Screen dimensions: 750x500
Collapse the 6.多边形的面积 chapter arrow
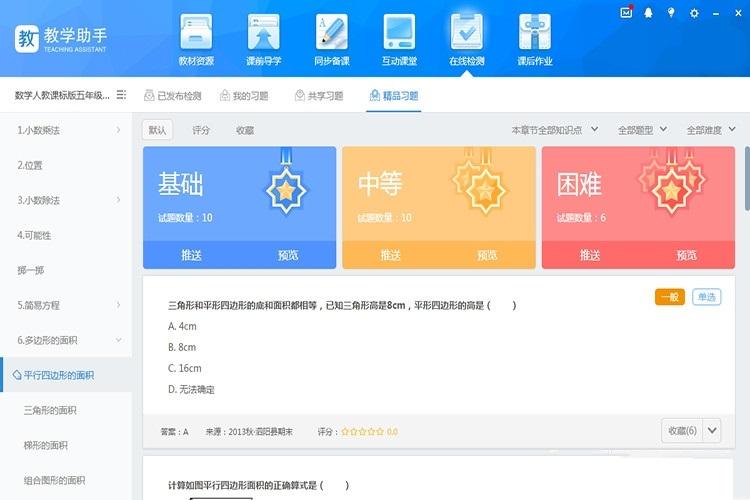tap(118, 340)
